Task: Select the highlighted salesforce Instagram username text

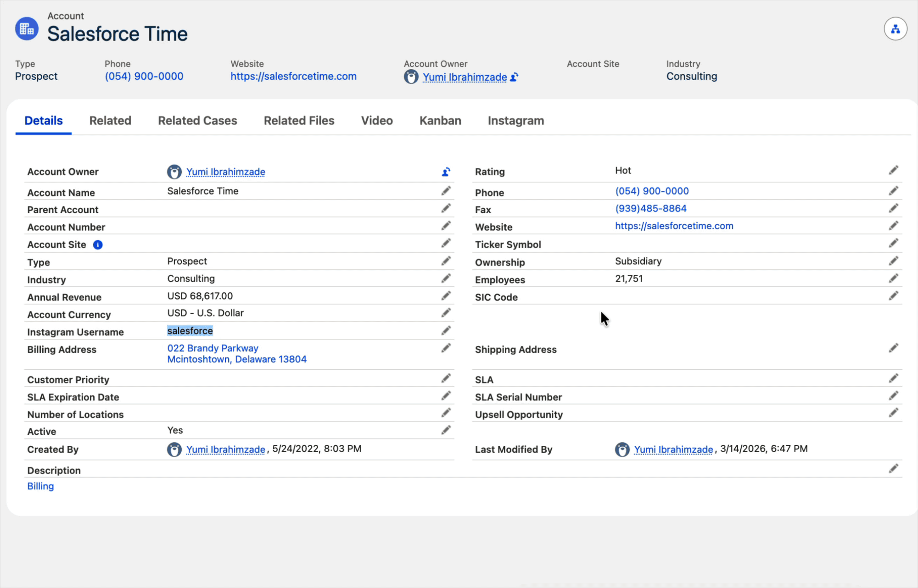Action: click(x=190, y=330)
